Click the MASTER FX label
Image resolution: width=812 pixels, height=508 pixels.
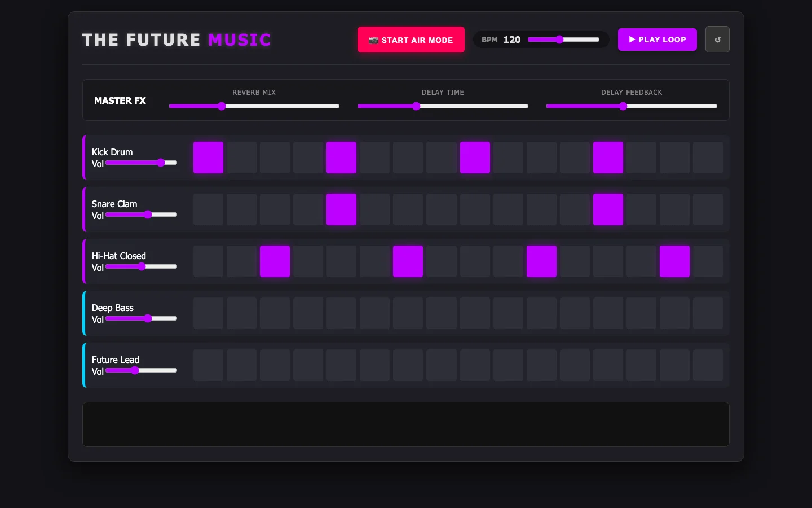click(120, 100)
